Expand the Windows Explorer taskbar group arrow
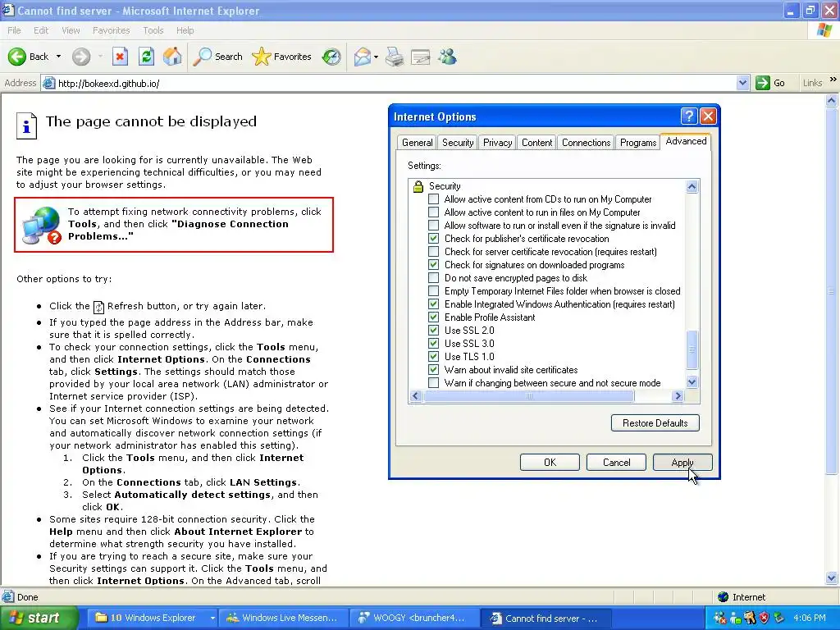 (x=212, y=618)
